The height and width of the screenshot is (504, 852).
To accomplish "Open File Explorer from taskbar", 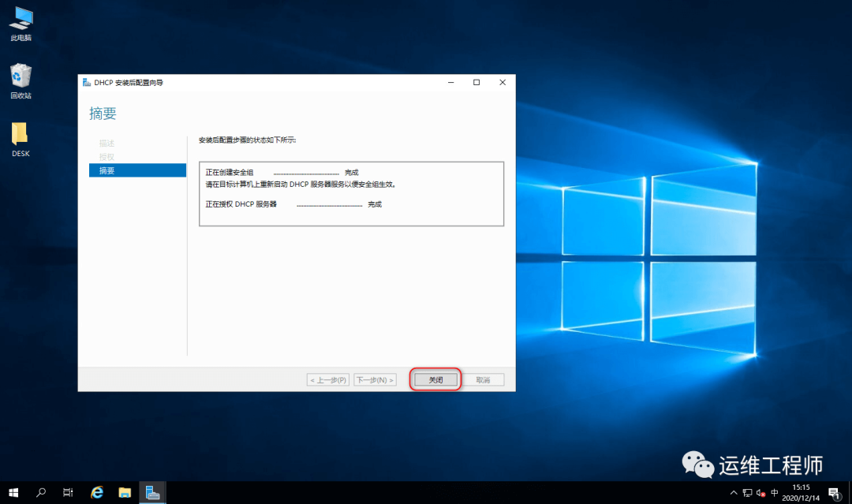I will coord(125,493).
